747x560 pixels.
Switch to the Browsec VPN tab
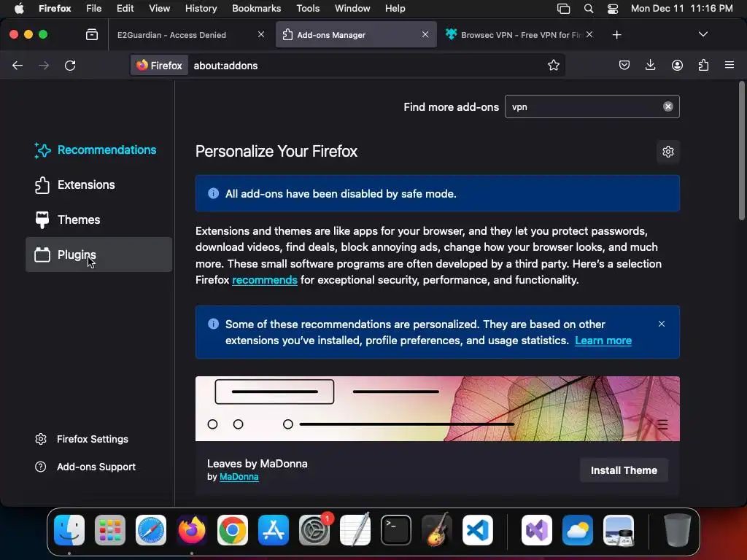[x=521, y=35]
